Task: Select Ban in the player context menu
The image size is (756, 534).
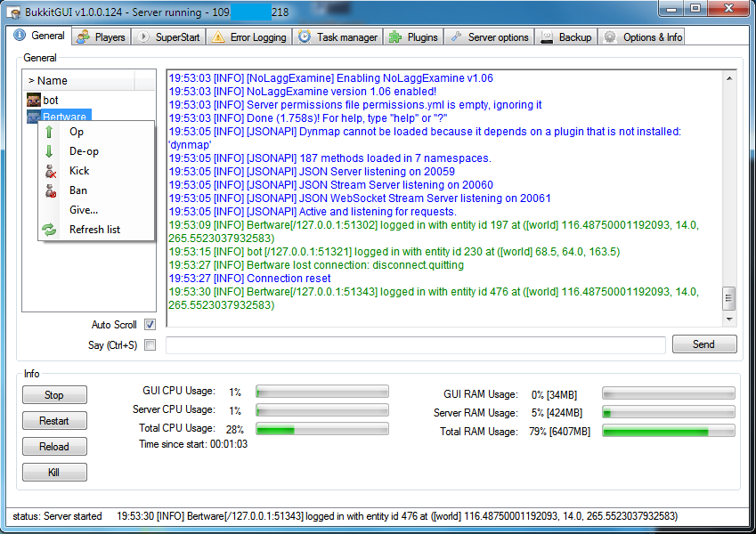Action: [96, 190]
